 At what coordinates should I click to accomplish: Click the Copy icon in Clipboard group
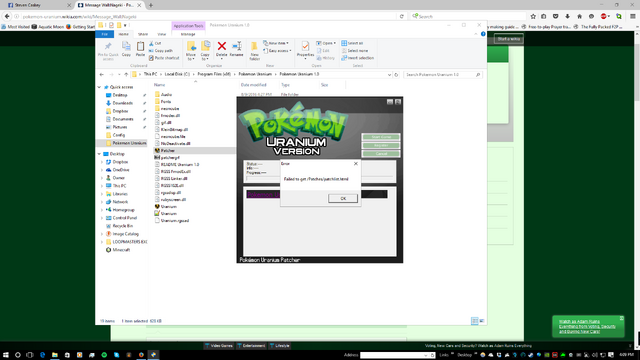(x=126, y=46)
